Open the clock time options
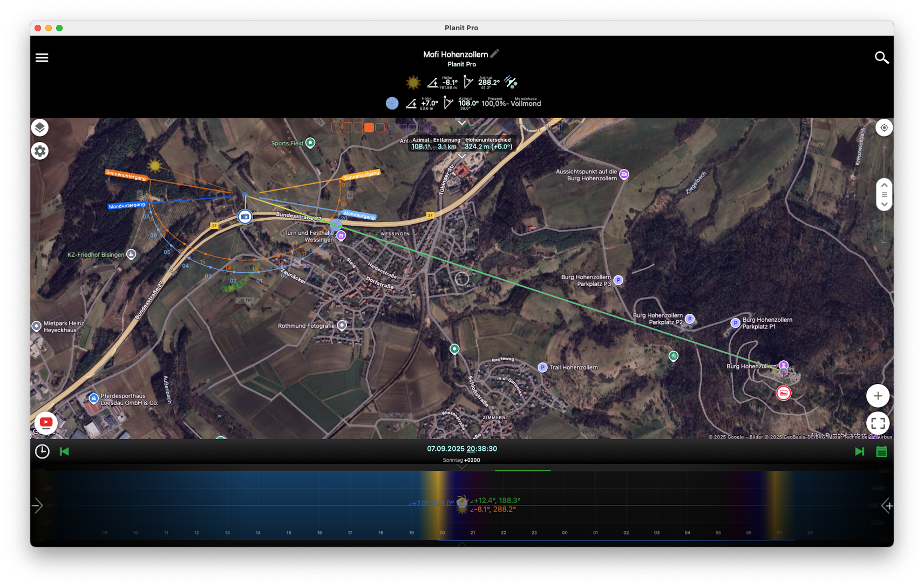924x587 pixels. tap(42, 451)
